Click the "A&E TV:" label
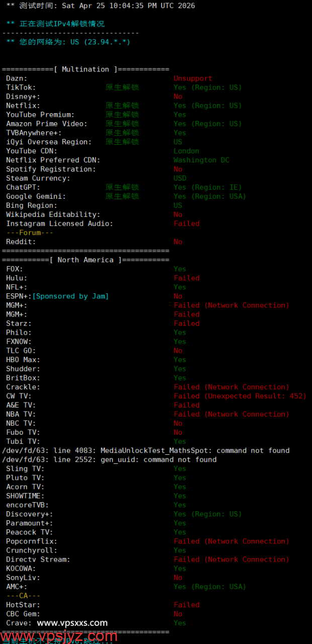This screenshot has width=312, height=644. click(21, 405)
